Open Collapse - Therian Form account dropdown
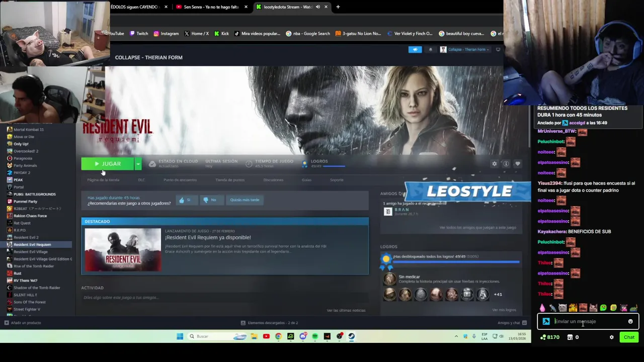This screenshot has width=644, height=362. 464,49
